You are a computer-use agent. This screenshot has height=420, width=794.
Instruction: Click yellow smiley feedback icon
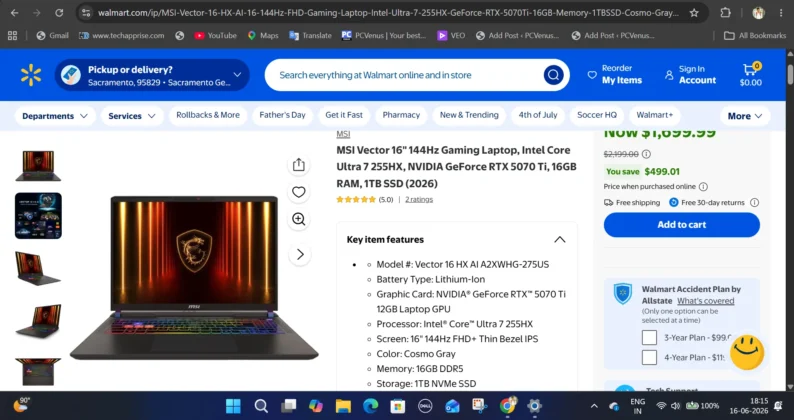pos(747,352)
